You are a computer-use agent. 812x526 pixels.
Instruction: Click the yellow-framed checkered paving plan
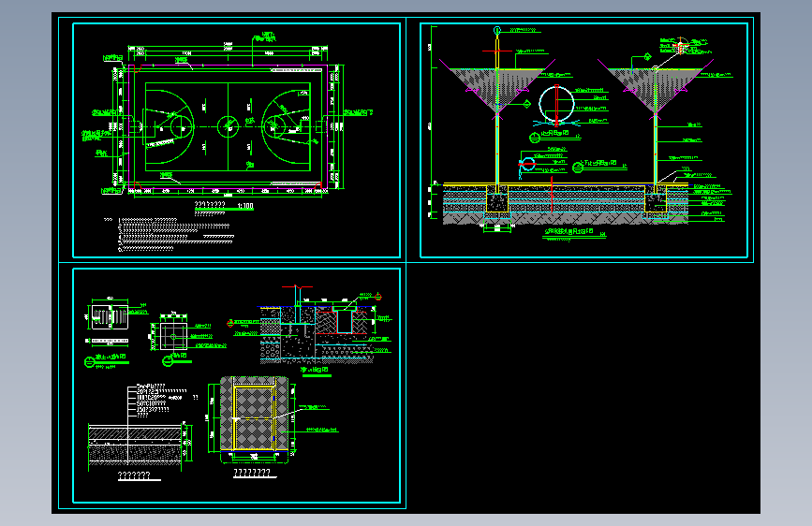click(x=254, y=417)
